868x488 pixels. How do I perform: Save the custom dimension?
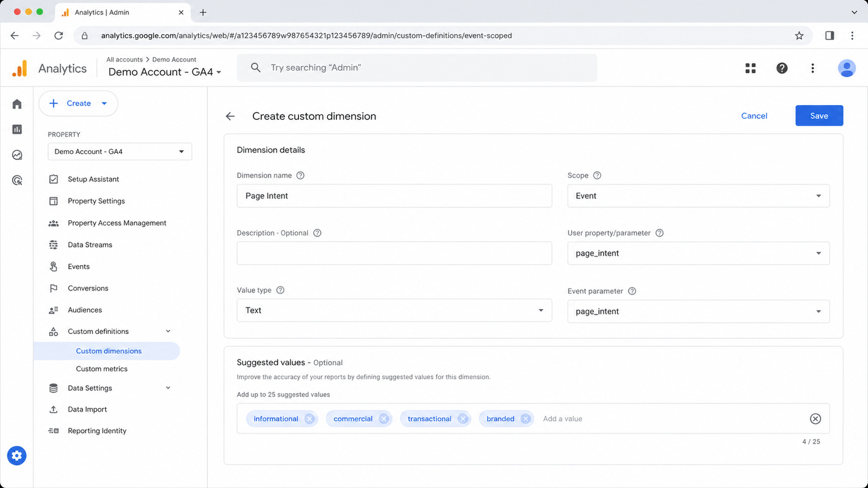[x=819, y=115]
